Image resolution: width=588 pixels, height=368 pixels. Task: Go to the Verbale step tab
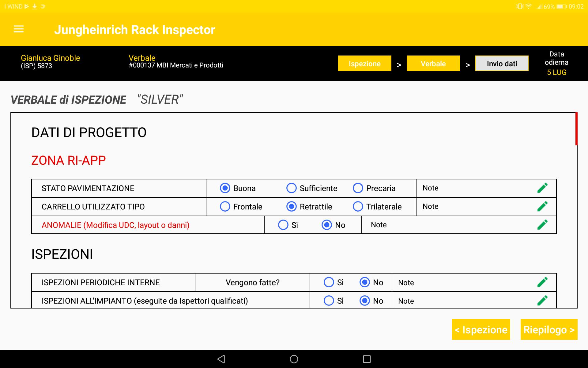(x=433, y=63)
